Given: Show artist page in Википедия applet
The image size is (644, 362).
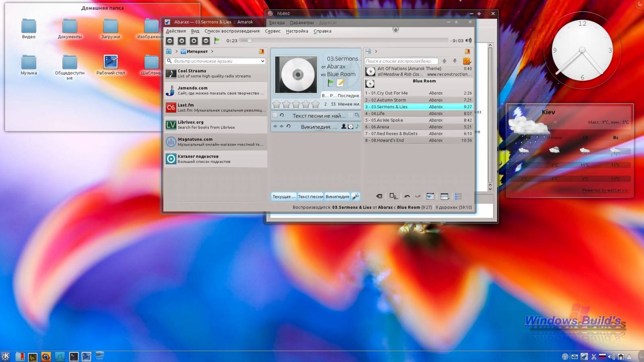Looking at the screenshot, I should 344,126.
